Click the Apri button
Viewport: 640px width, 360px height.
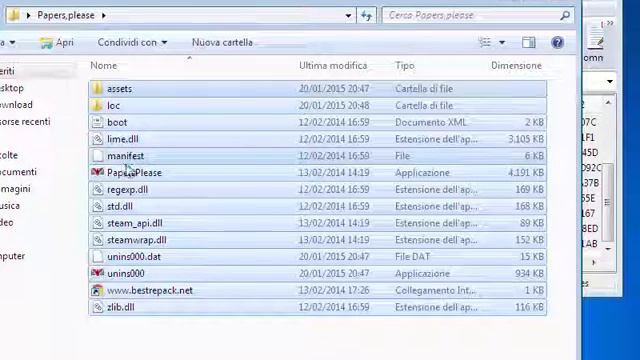[x=57, y=42]
